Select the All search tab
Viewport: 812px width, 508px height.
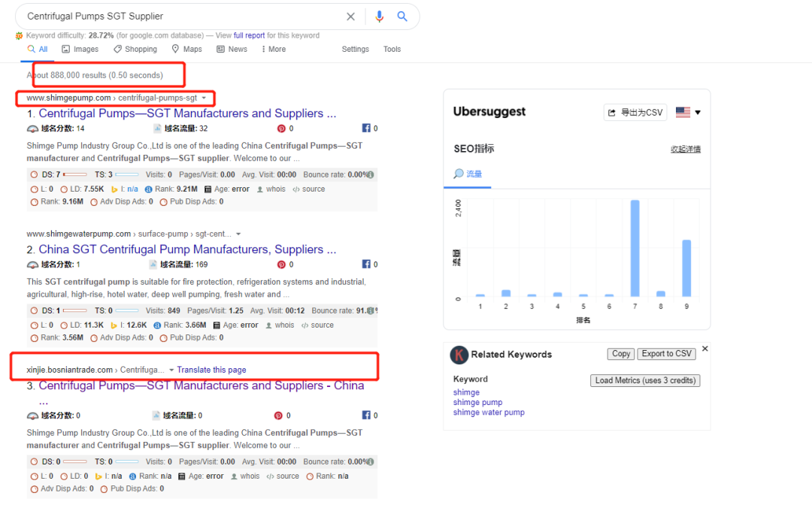(x=38, y=49)
